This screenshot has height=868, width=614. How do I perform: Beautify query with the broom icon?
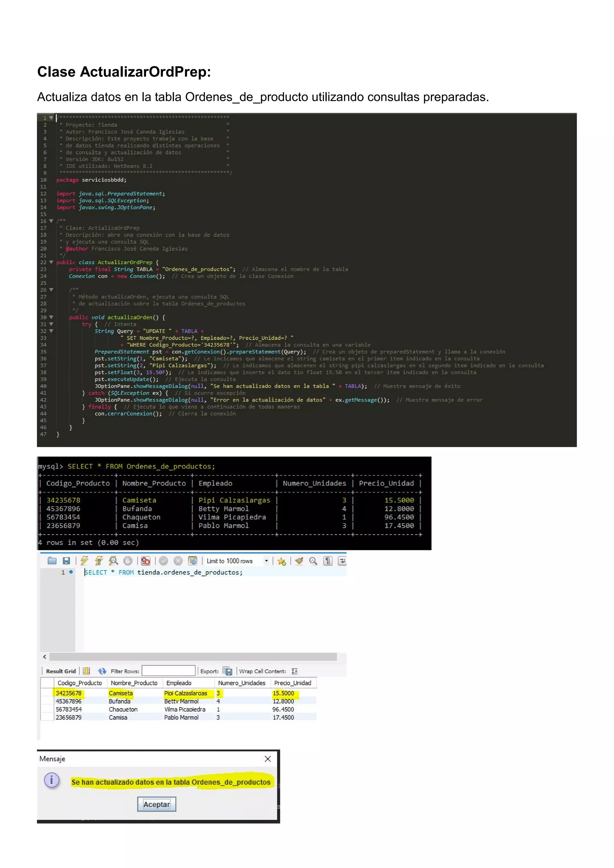pyautogui.click(x=299, y=561)
